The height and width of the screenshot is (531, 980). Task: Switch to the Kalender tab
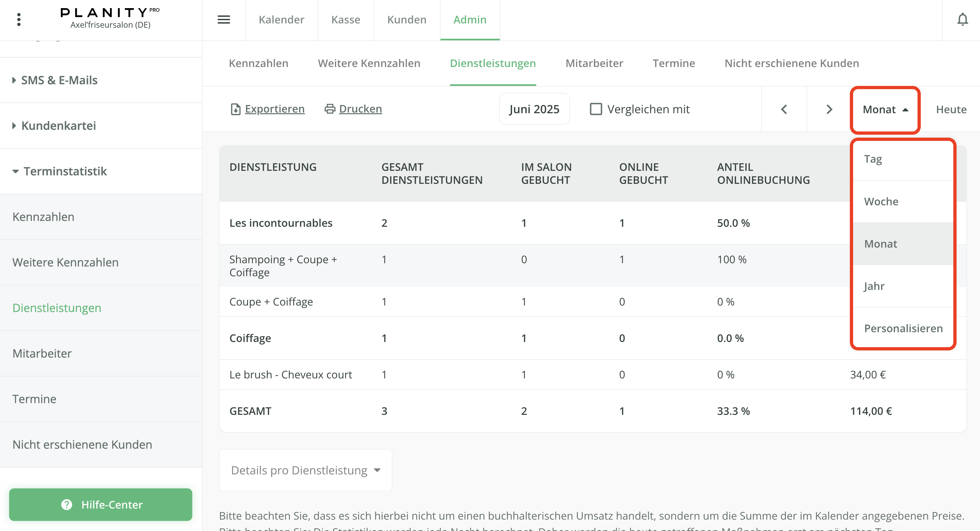[281, 20]
